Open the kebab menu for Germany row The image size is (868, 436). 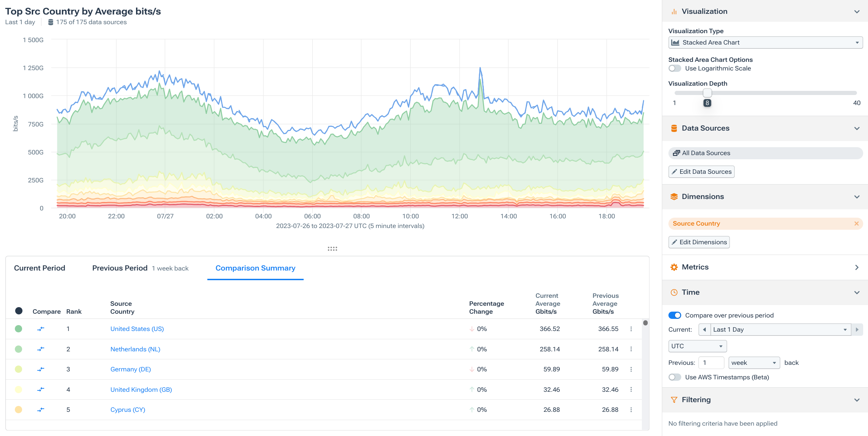pyautogui.click(x=631, y=369)
